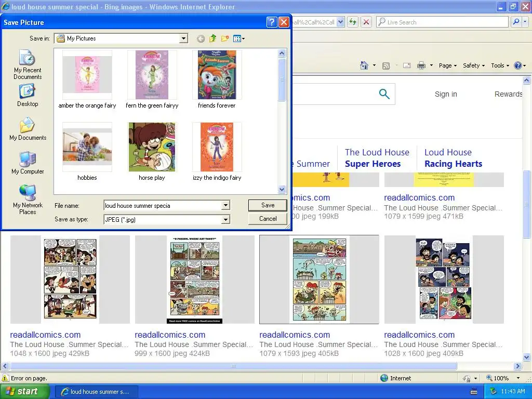Image resolution: width=532 pixels, height=399 pixels.
Task: Create a new folder in Save dialog
Action: pos(224,38)
